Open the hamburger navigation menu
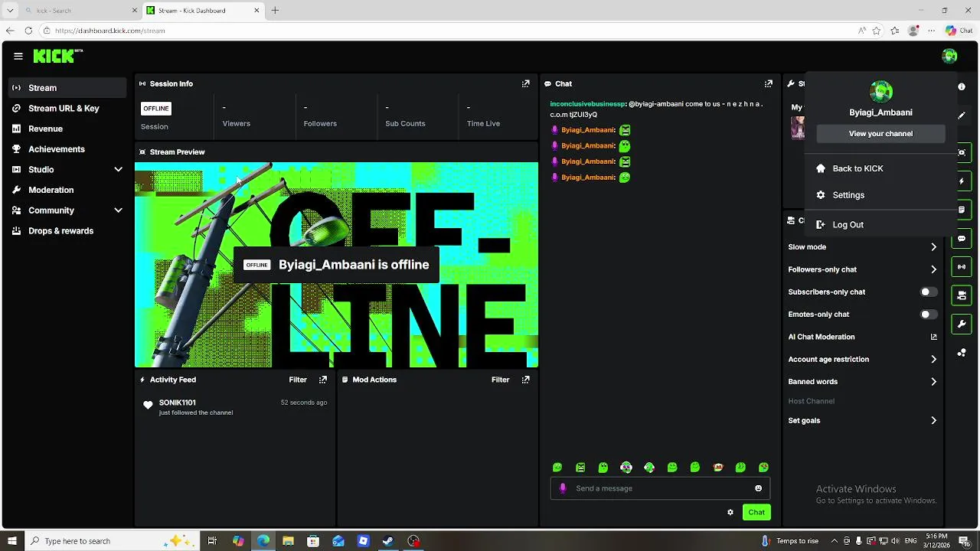 18,56
